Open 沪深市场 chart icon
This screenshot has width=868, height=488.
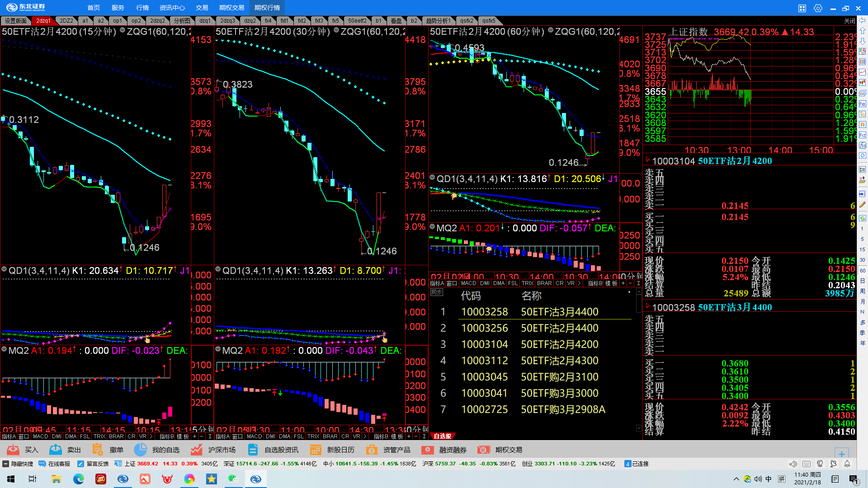click(197, 450)
